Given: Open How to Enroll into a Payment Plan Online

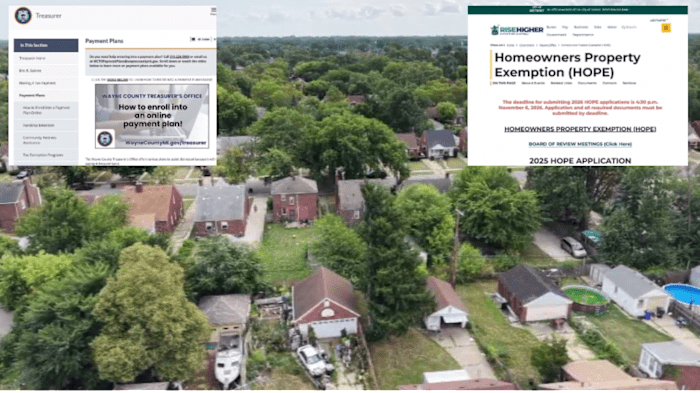Looking at the screenshot, I should tap(46, 110).
